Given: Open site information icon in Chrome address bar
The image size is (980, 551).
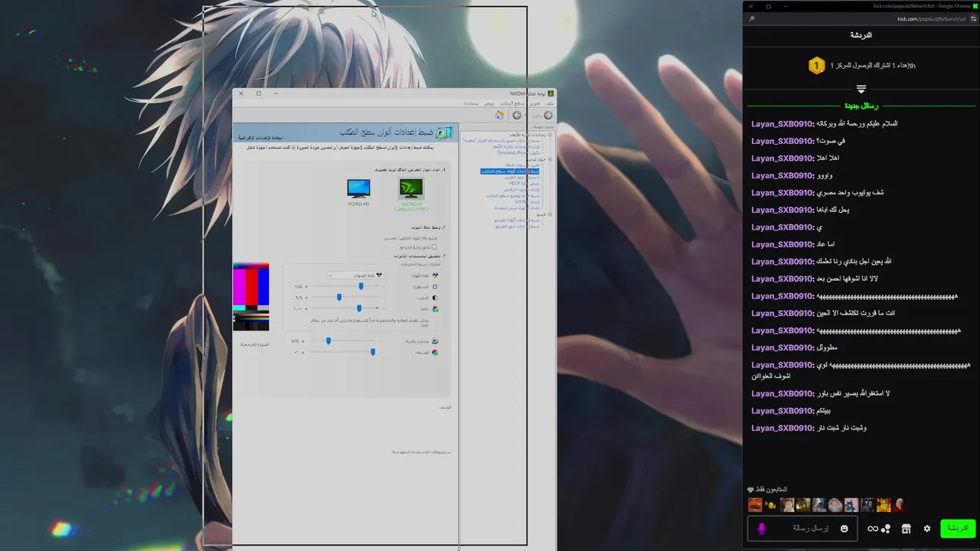Looking at the screenshot, I should coord(975,19).
